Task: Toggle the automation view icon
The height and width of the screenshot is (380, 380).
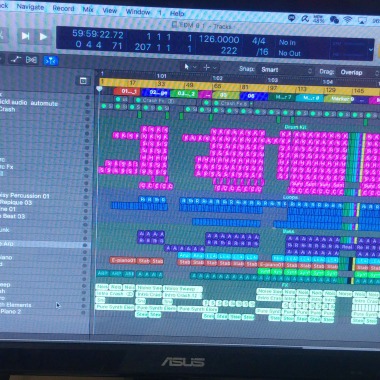Action: click(x=15, y=60)
